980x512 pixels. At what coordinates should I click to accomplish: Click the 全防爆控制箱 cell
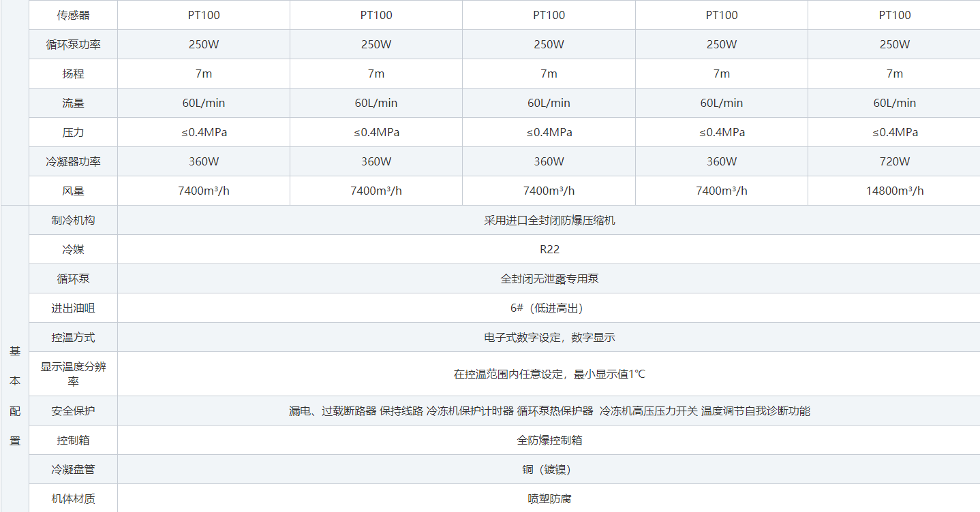tap(549, 440)
